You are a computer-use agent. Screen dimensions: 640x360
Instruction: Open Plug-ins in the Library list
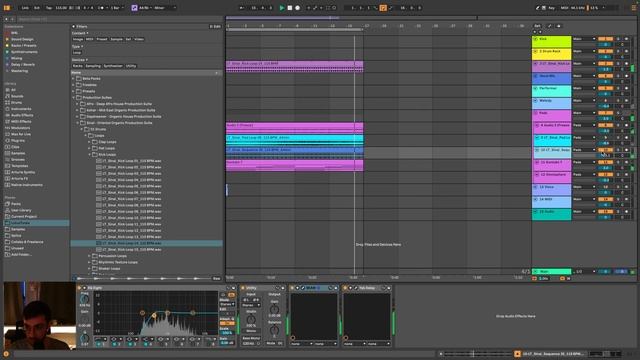click(18, 140)
